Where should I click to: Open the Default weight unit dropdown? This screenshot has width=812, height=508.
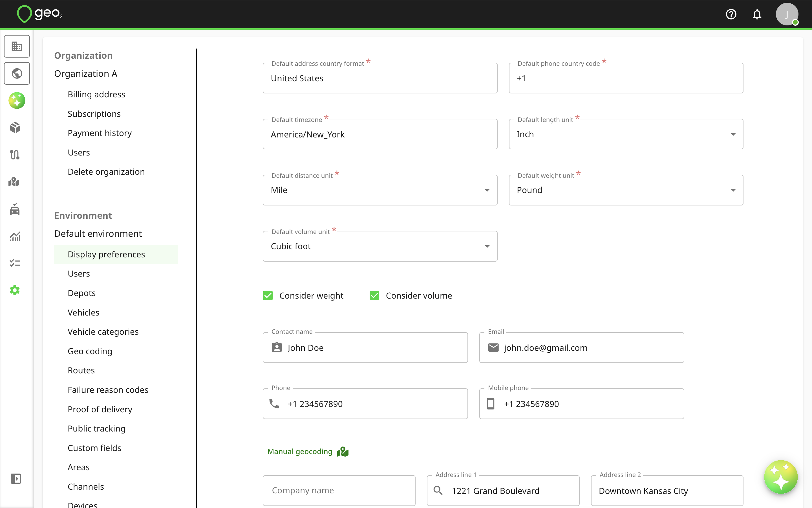626,190
